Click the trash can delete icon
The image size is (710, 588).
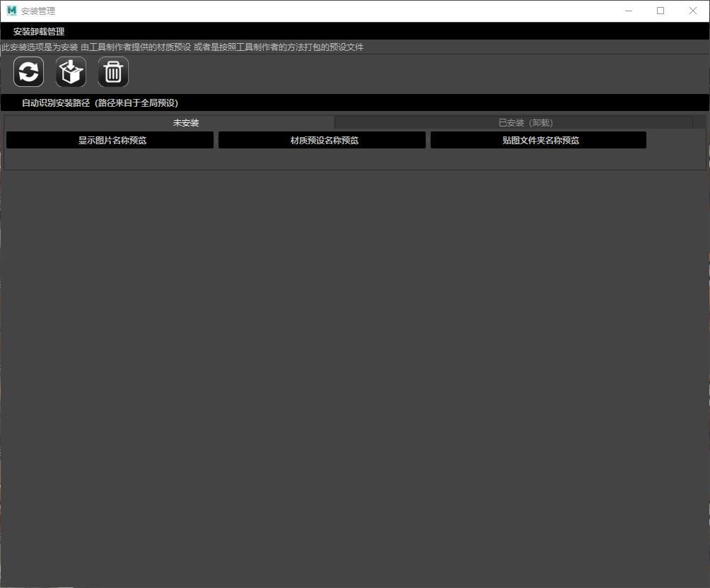pos(113,72)
